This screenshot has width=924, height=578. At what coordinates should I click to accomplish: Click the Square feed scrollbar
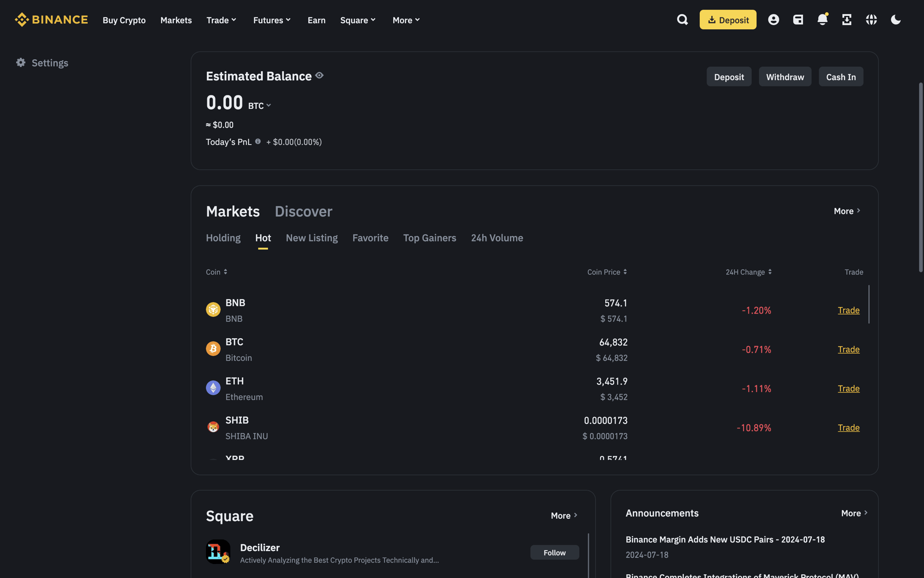(x=588, y=555)
